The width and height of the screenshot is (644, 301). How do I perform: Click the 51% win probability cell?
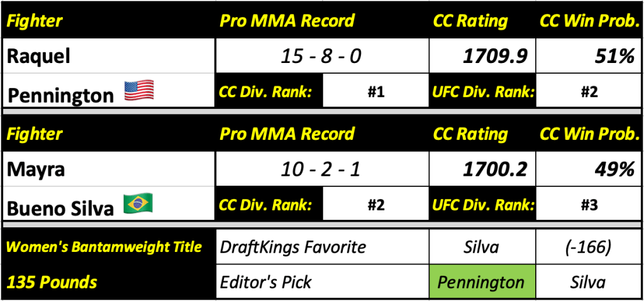[x=589, y=57]
